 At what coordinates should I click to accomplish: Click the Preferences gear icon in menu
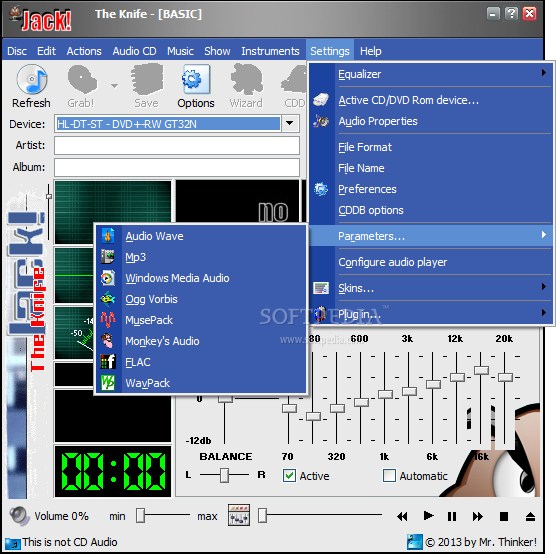(x=321, y=189)
